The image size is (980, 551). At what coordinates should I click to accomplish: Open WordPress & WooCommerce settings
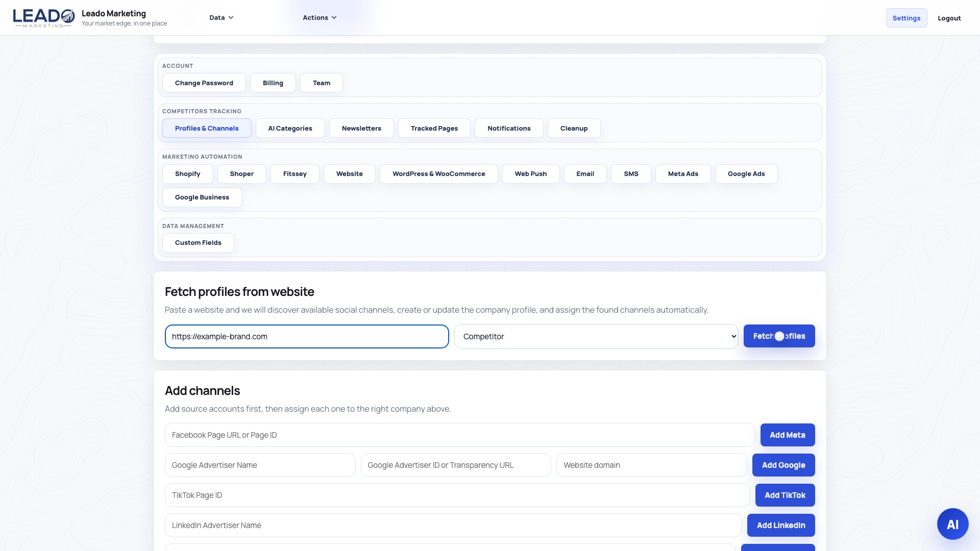tap(439, 174)
